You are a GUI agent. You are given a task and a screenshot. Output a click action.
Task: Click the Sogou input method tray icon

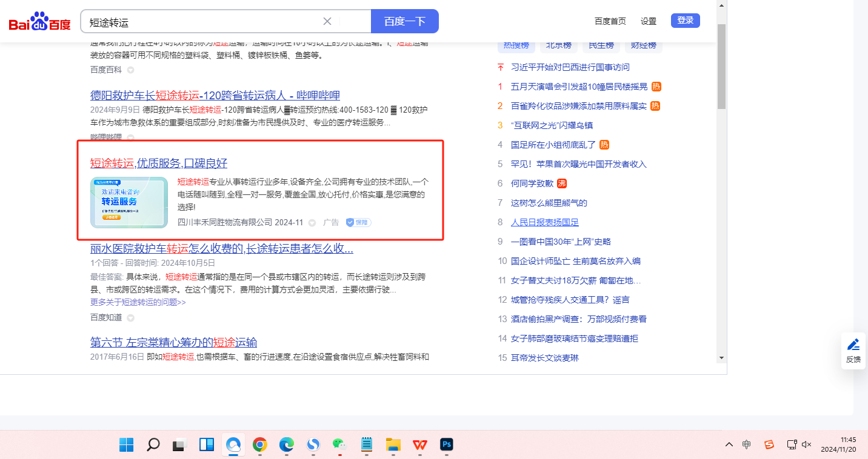pyautogui.click(x=769, y=444)
